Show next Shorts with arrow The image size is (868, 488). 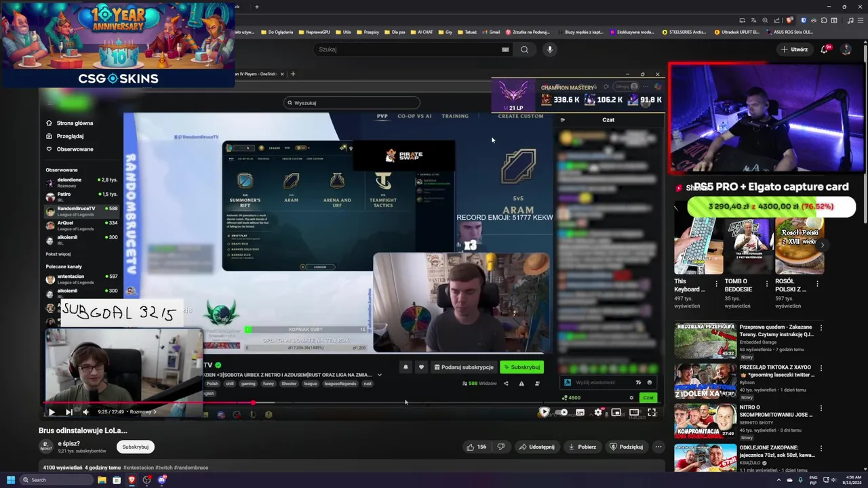coord(822,245)
